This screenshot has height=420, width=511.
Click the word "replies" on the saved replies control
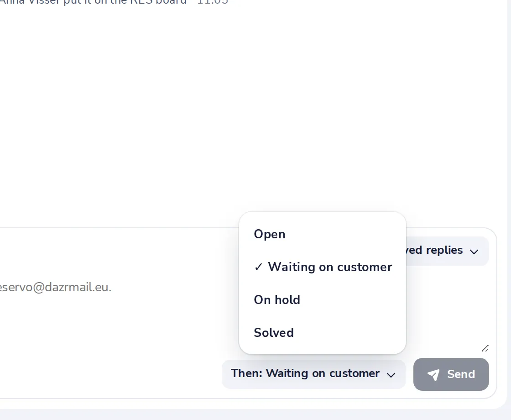point(444,250)
